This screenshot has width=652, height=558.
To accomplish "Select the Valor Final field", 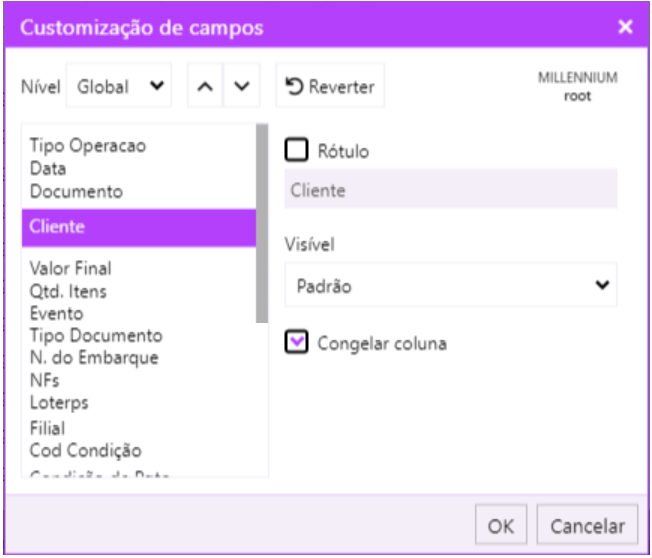I will [x=70, y=268].
